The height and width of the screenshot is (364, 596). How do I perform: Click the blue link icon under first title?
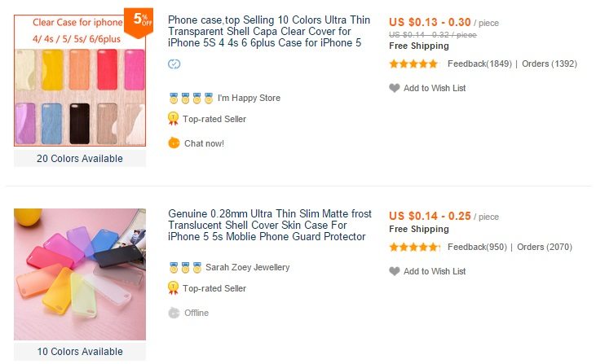[x=174, y=64]
